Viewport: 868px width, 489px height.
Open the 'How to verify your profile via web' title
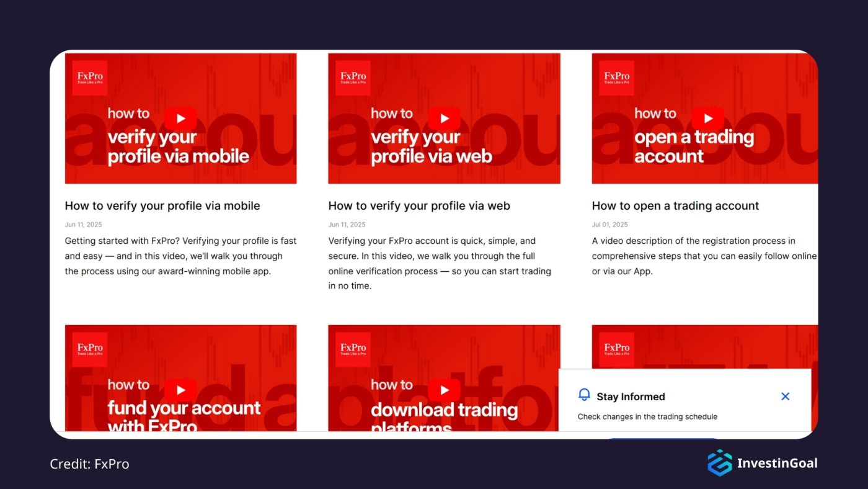[x=419, y=206]
